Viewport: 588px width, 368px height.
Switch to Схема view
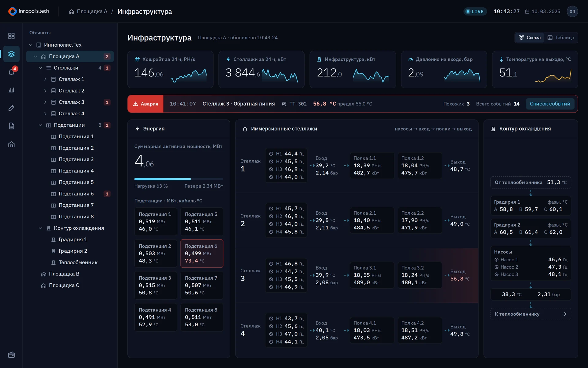[x=530, y=38]
